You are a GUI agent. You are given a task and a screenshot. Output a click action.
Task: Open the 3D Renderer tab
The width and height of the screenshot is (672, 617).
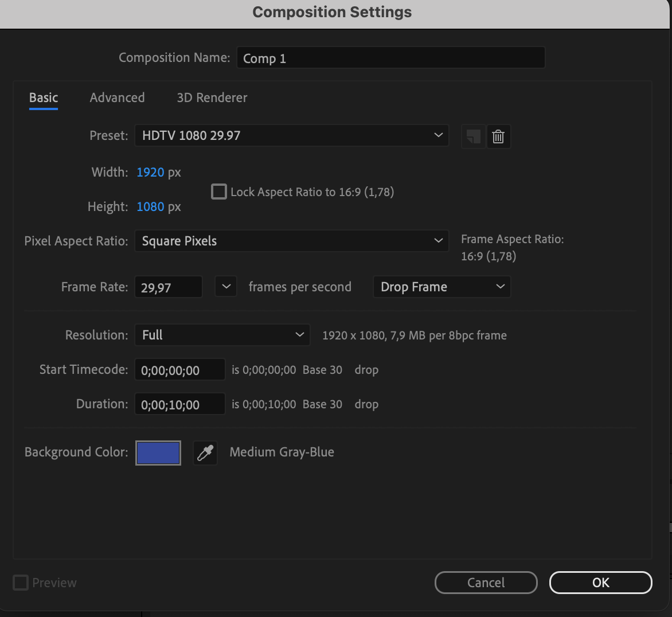point(212,97)
